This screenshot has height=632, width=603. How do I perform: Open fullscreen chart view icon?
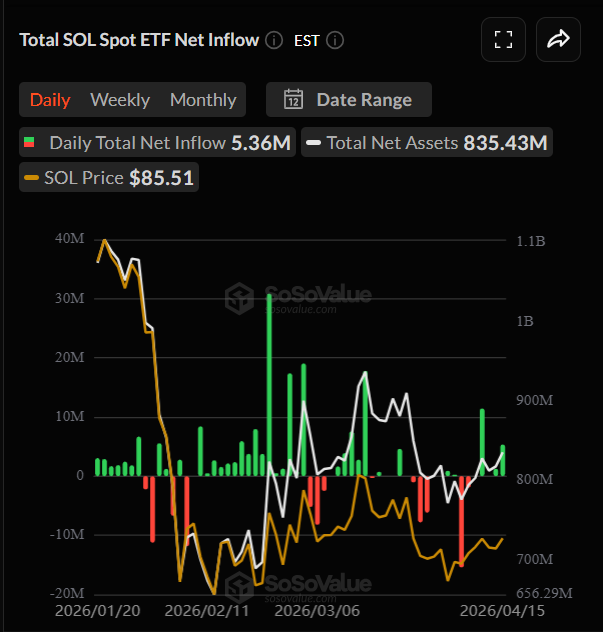[504, 40]
